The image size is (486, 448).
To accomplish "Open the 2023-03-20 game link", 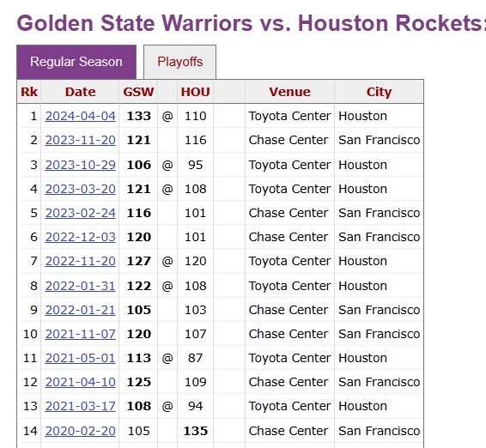I will [80, 189].
